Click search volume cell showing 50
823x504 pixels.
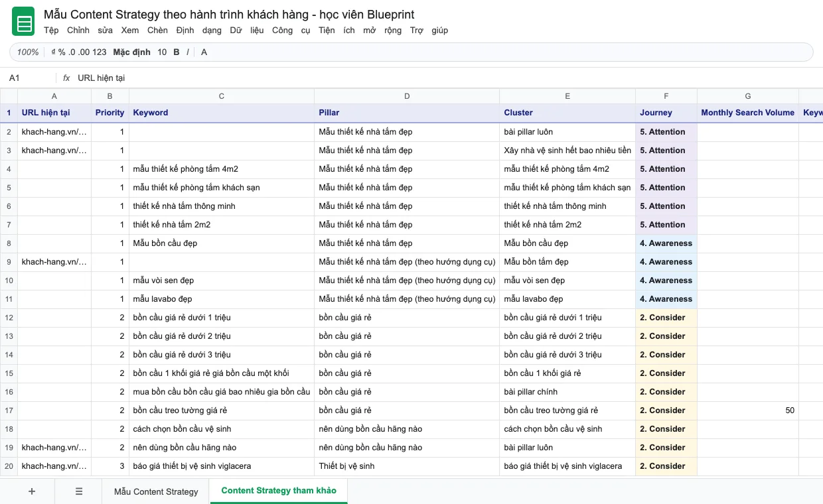(x=748, y=410)
